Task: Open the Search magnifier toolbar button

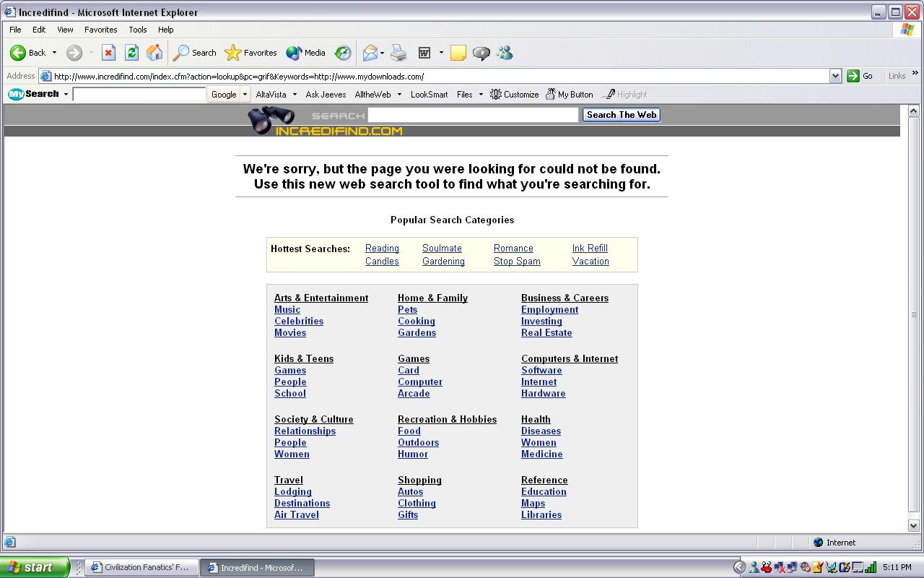Action: (x=195, y=53)
